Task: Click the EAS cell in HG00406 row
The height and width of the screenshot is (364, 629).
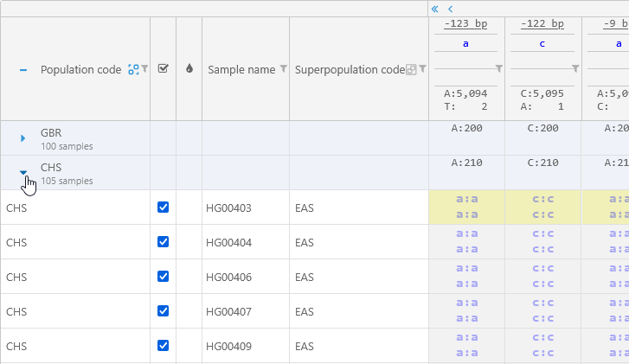Action: [x=359, y=277]
